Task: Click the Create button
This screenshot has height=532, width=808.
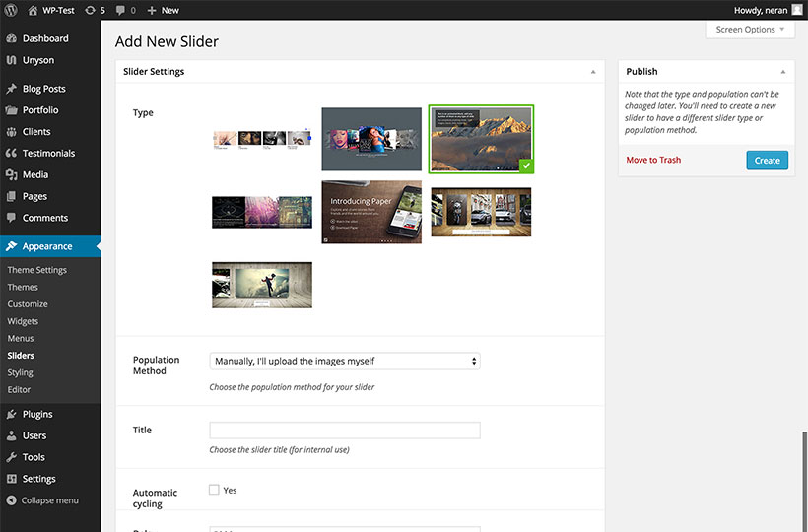Action: 768,161
